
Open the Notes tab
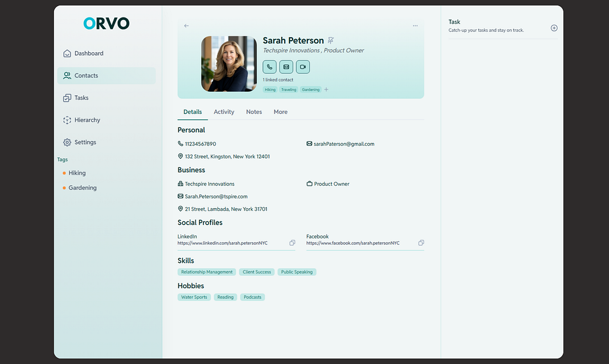(x=254, y=112)
